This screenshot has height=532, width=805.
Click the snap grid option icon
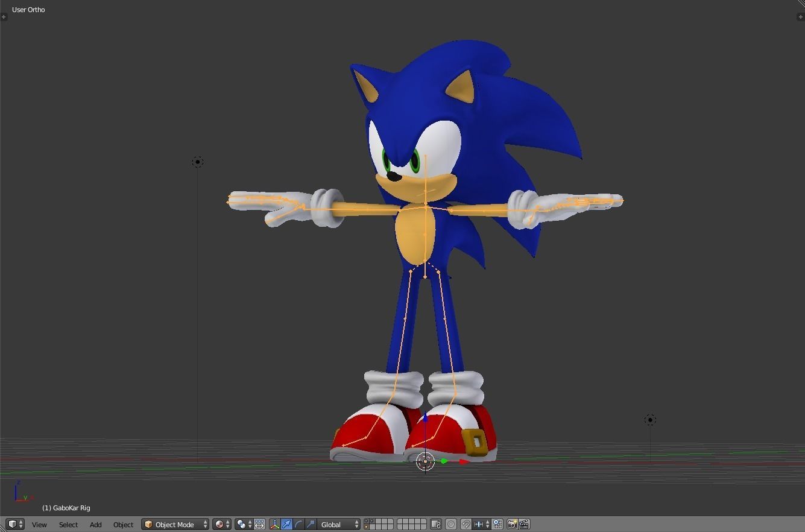[x=497, y=524]
